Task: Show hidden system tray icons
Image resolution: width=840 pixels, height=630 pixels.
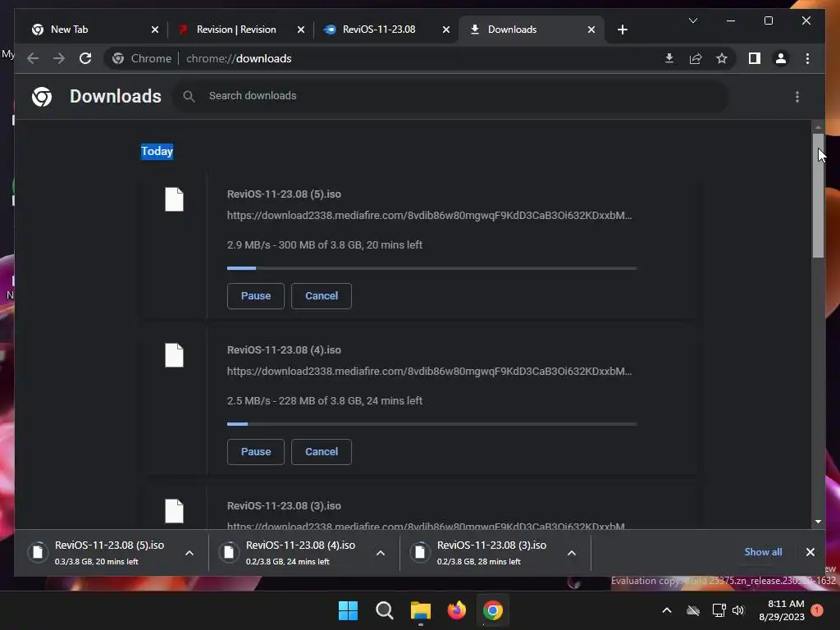Action: tap(667, 610)
